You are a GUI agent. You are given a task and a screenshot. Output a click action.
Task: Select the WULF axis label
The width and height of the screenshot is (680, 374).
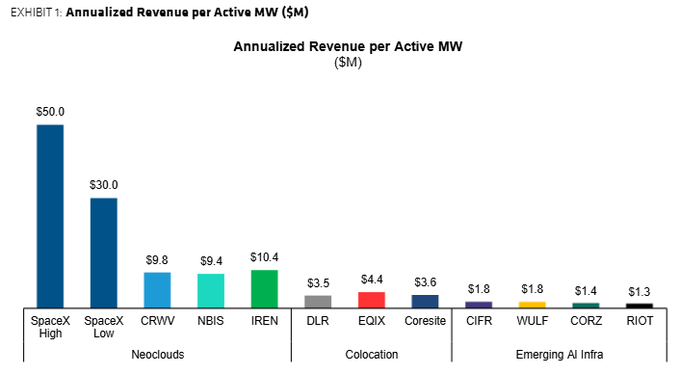pyautogui.click(x=532, y=321)
